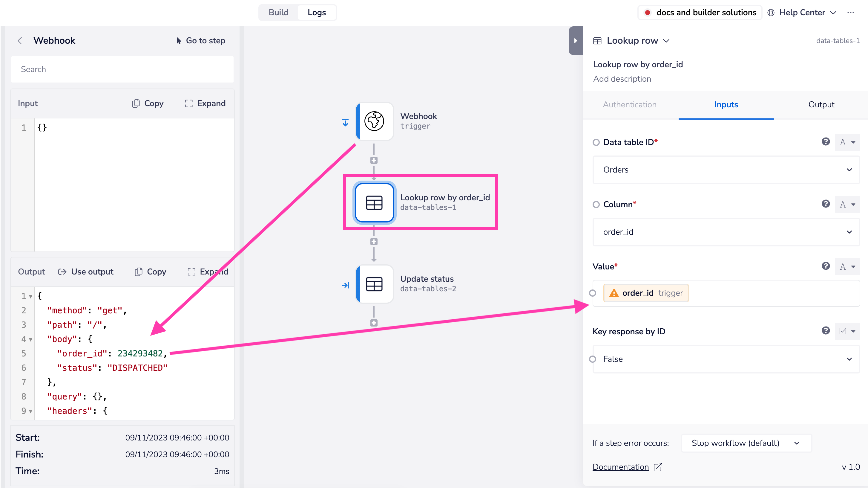Click the Lookup row by order_id step icon

374,203
